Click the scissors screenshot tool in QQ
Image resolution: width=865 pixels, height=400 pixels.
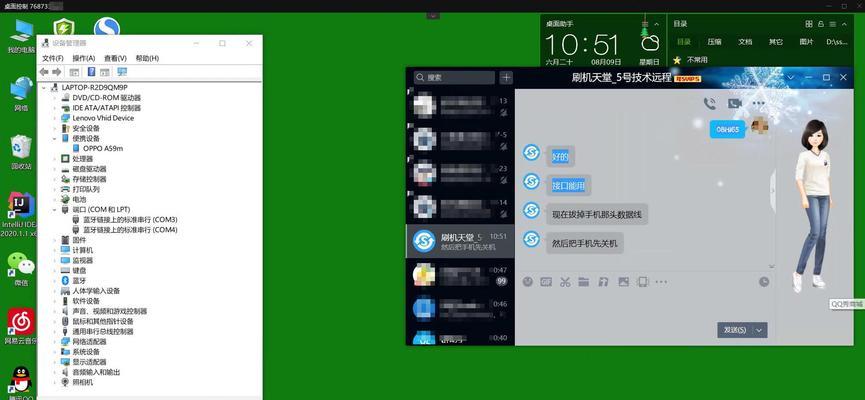(x=565, y=282)
